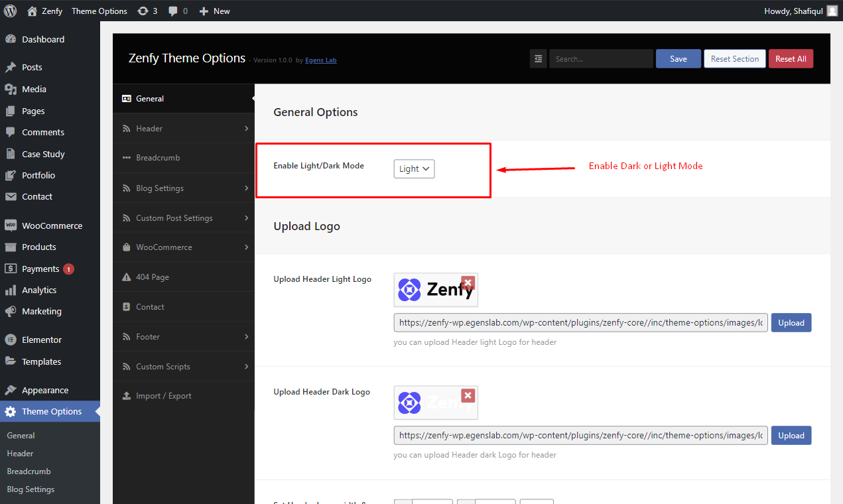The width and height of the screenshot is (843, 504).
Task: Click the WooCommerce icon in WP sidebar
Action: coord(10,225)
